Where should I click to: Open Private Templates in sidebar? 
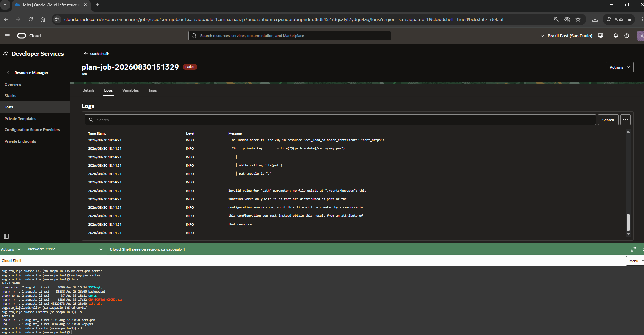point(20,119)
